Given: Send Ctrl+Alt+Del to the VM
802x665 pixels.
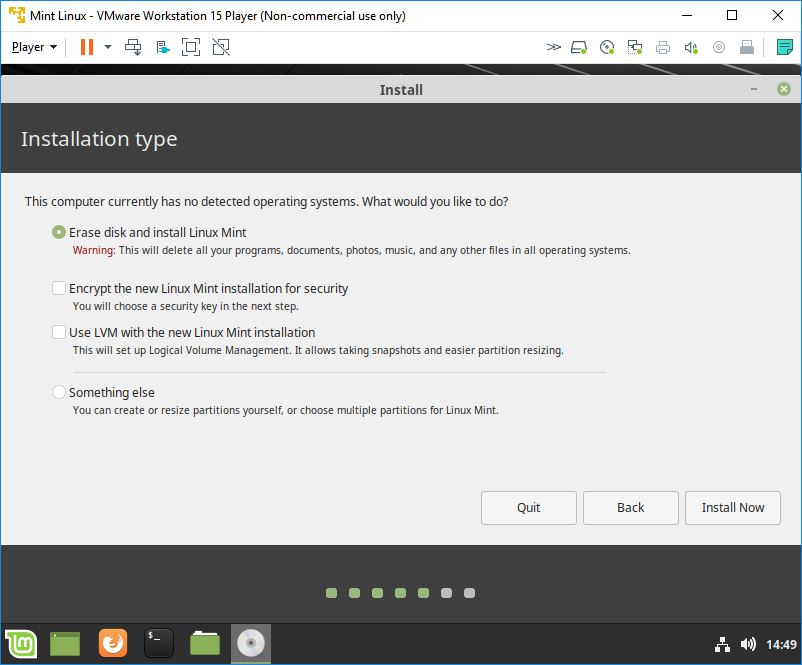Looking at the screenshot, I should coord(133,47).
